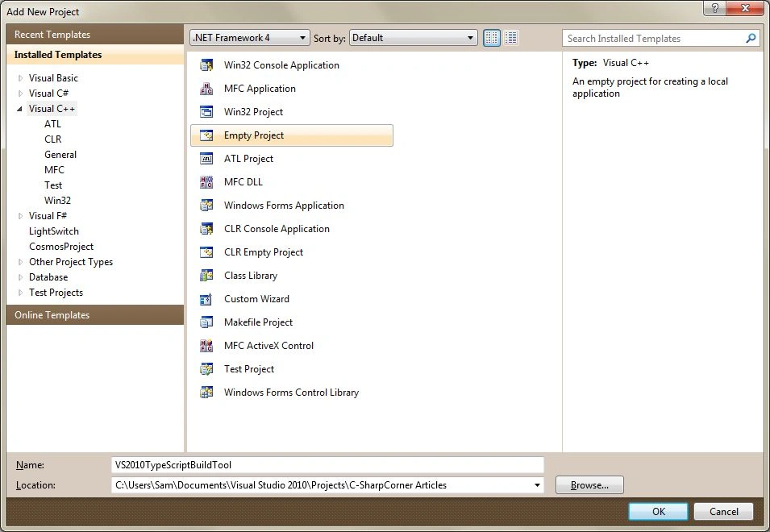
Task: Select Test under Visual C++
Action: point(53,185)
